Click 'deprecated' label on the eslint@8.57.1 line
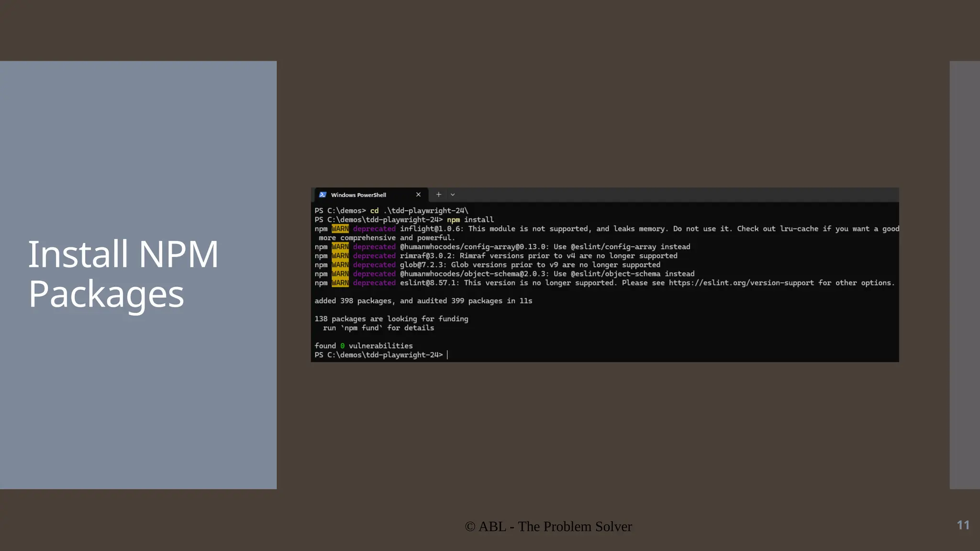This screenshot has height=551, width=980. pyautogui.click(x=374, y=283)
